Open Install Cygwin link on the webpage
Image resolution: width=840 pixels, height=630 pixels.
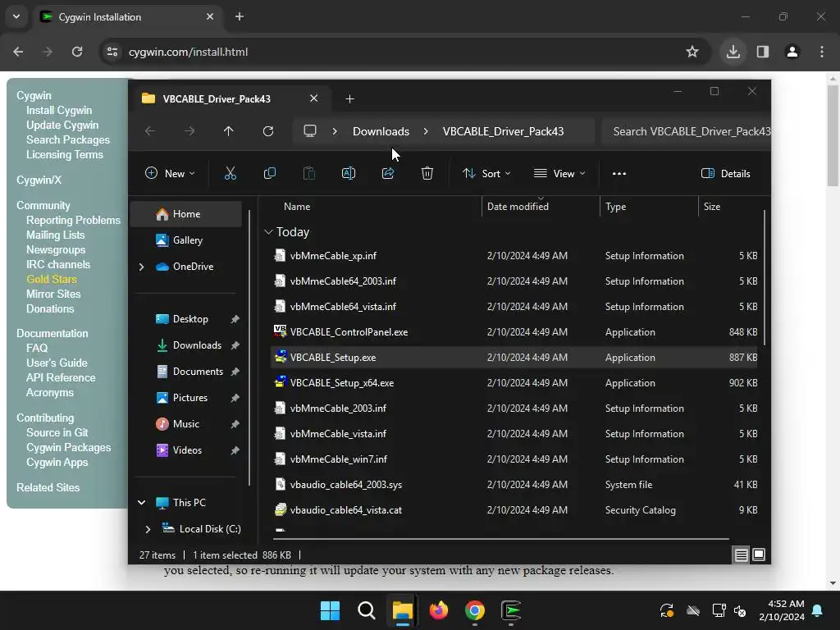tap(59, 111)
